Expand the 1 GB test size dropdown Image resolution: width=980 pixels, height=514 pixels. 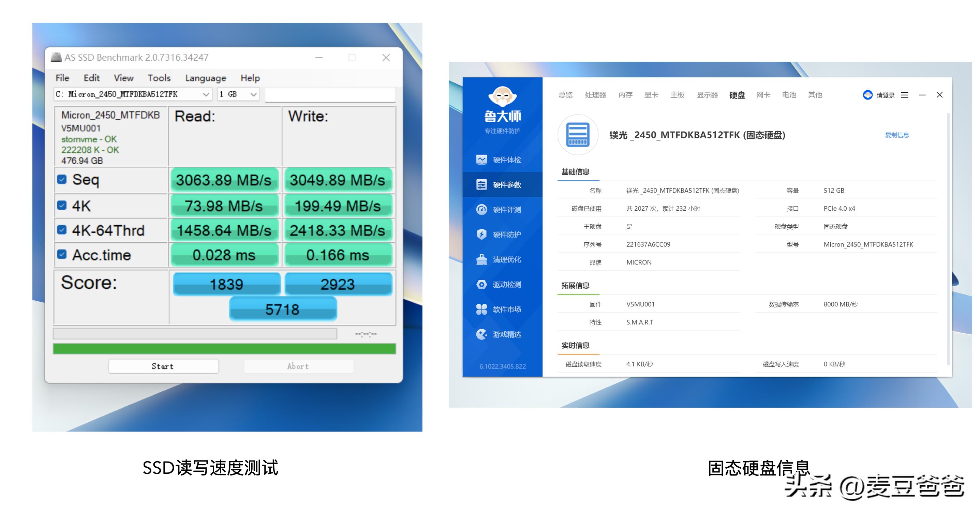(254, 94)
